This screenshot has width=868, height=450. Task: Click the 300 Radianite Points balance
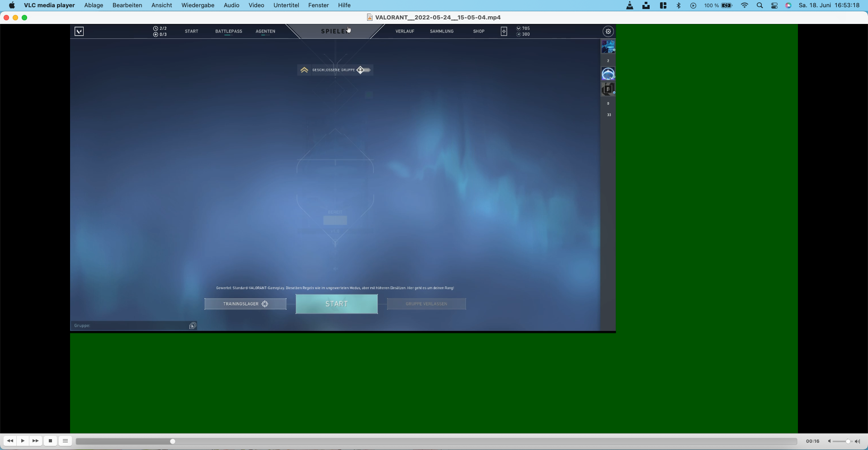(523, 34)
